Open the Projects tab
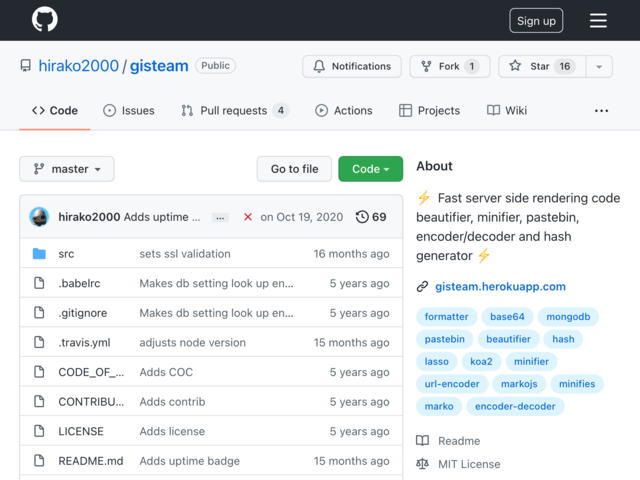The height and width of the screenshot is (480, 640). (x=429, y=111)
